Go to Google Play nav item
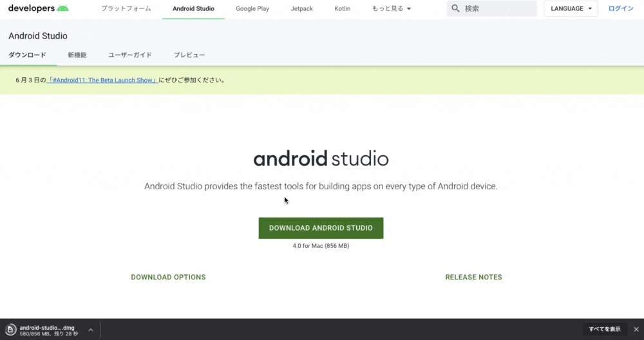Screen dimensions: 644x340 [x=252, y=8]
